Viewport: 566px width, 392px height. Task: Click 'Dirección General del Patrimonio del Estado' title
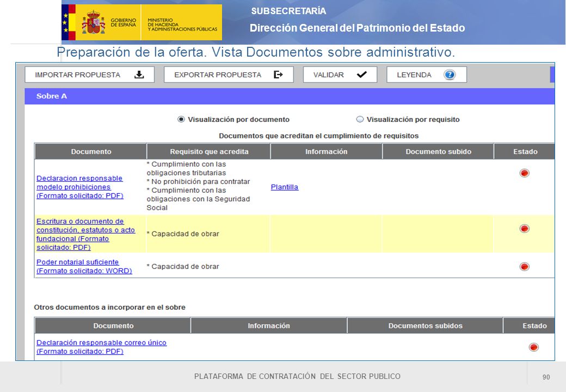358,28
